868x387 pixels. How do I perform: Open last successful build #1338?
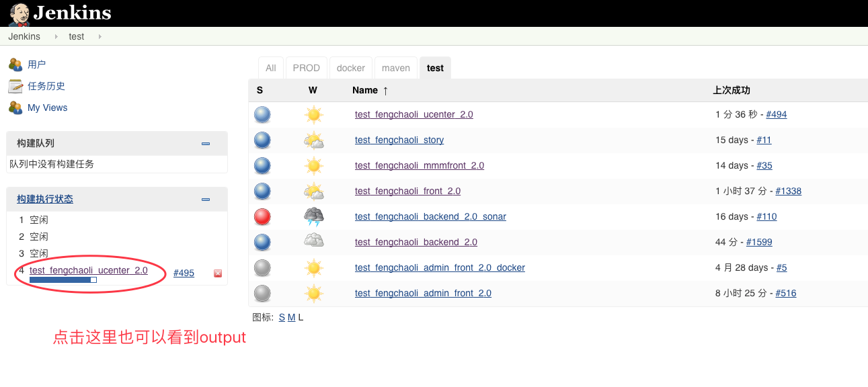pos(789,191)
